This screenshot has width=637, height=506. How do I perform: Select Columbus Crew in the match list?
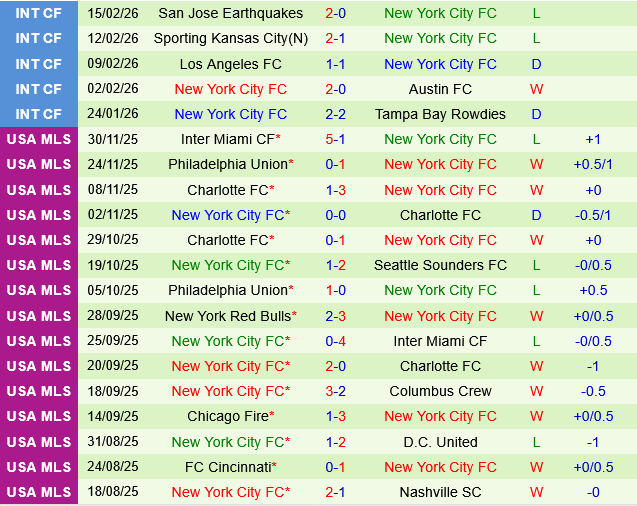coord(440,391)
